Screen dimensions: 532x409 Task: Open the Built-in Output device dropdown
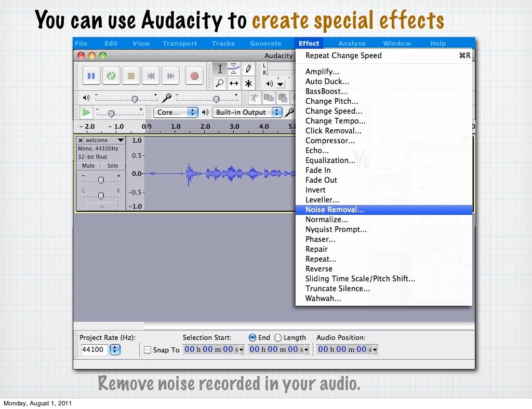pos(247,112)
